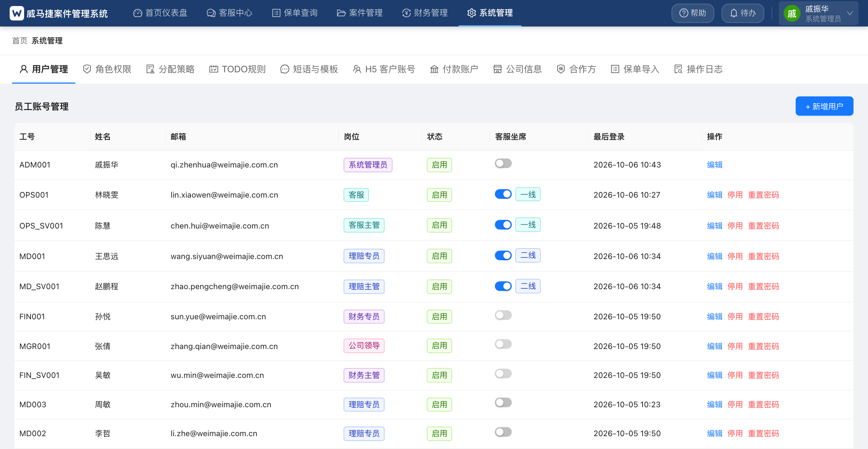Click the 新增用户 button
This screenshot has height=449, width=868.
[824, 106]
